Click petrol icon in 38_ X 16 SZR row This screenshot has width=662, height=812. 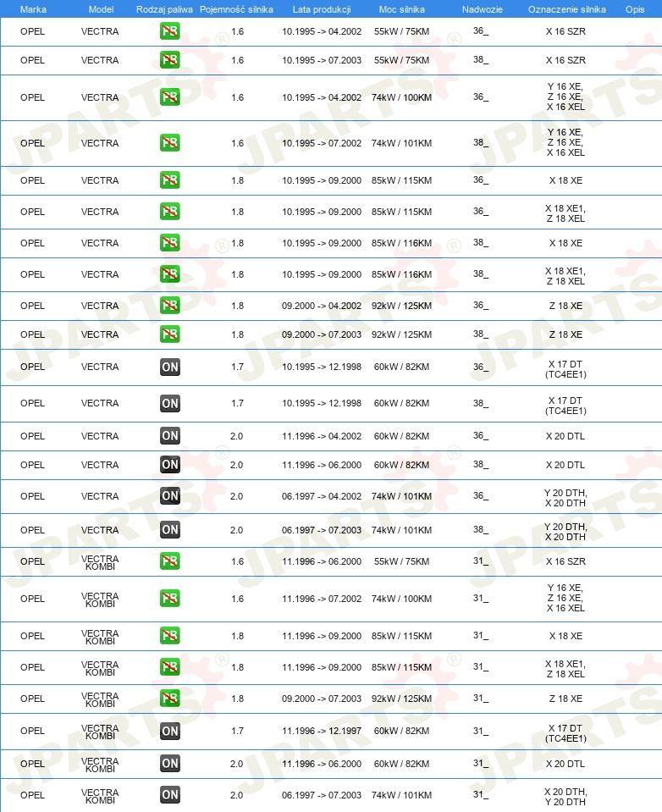170,60
